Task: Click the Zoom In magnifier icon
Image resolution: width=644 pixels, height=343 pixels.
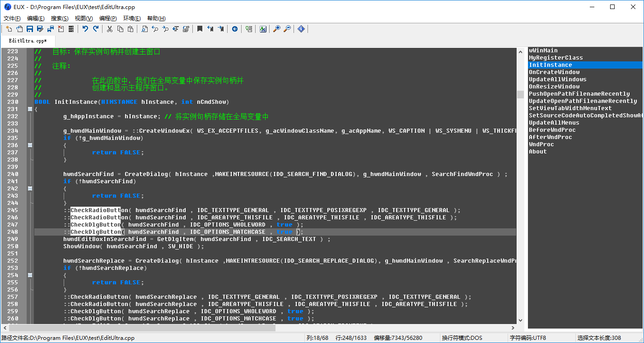Action: tap(277, 29)
